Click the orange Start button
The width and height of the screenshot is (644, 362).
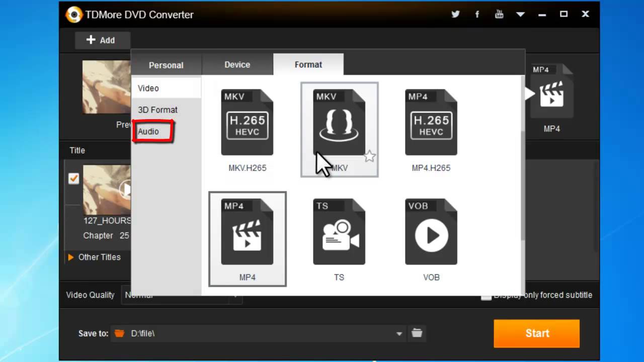[x=537, y=333]
